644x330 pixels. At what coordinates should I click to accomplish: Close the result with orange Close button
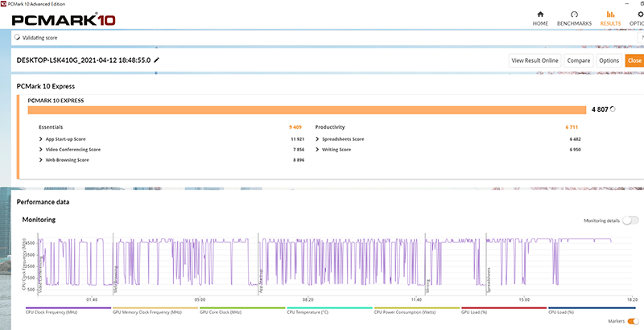click(634, 60)
